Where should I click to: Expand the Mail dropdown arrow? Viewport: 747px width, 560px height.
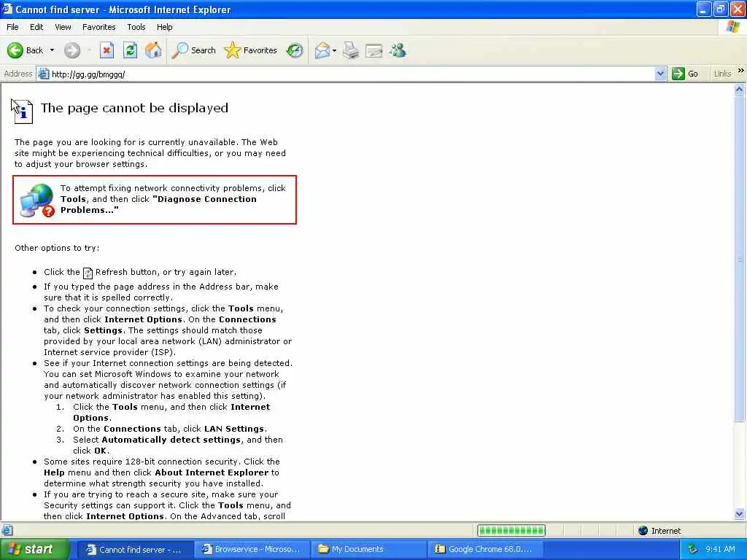tap(334, 50)
